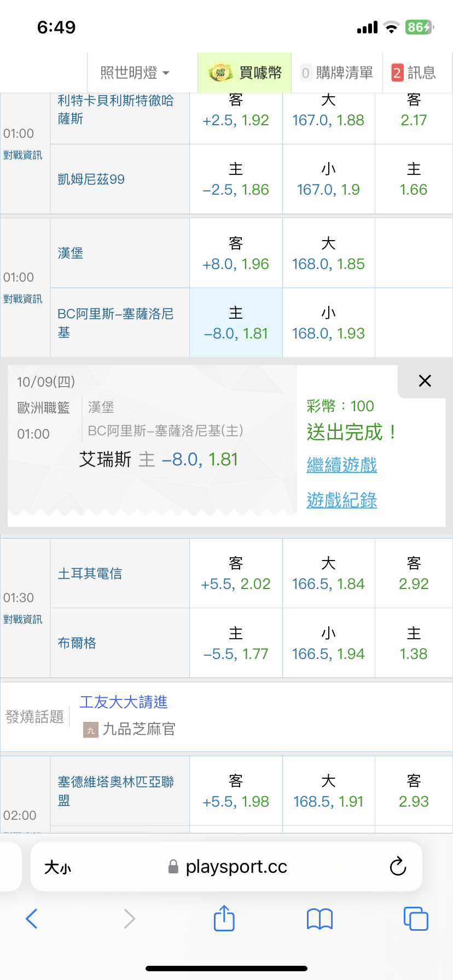Expand the 照世明燈 account dropdown

135,73
